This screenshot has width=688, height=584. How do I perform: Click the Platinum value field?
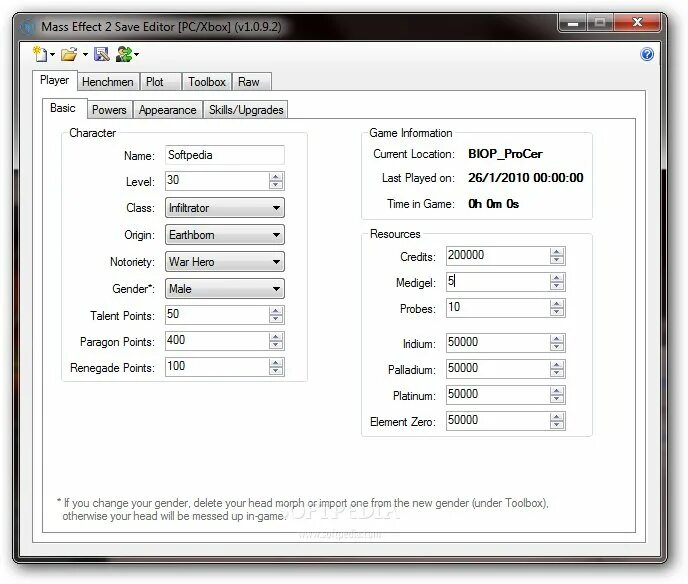[x=498, y=394]
